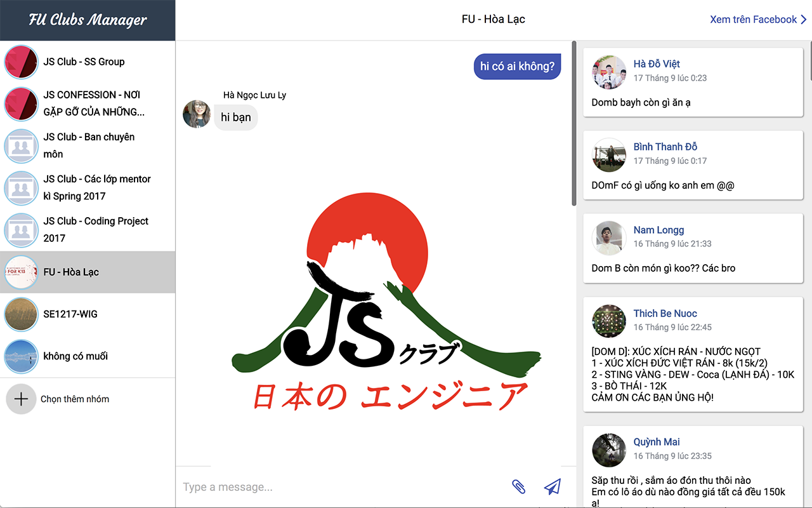Select the 'hi có ai không?' message bubble
812x508 pixels.
(517, 66)
